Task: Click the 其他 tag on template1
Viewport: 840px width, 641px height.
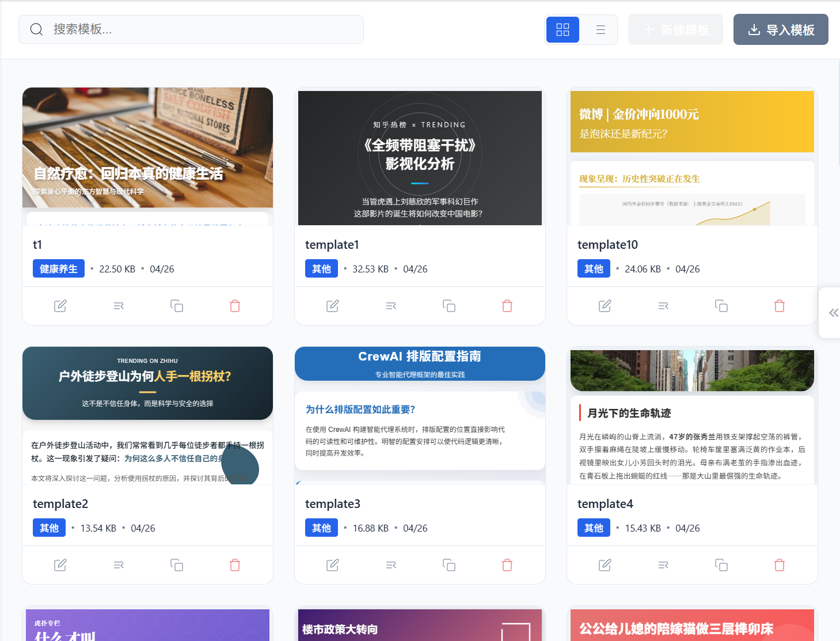Action: (321, 269)
